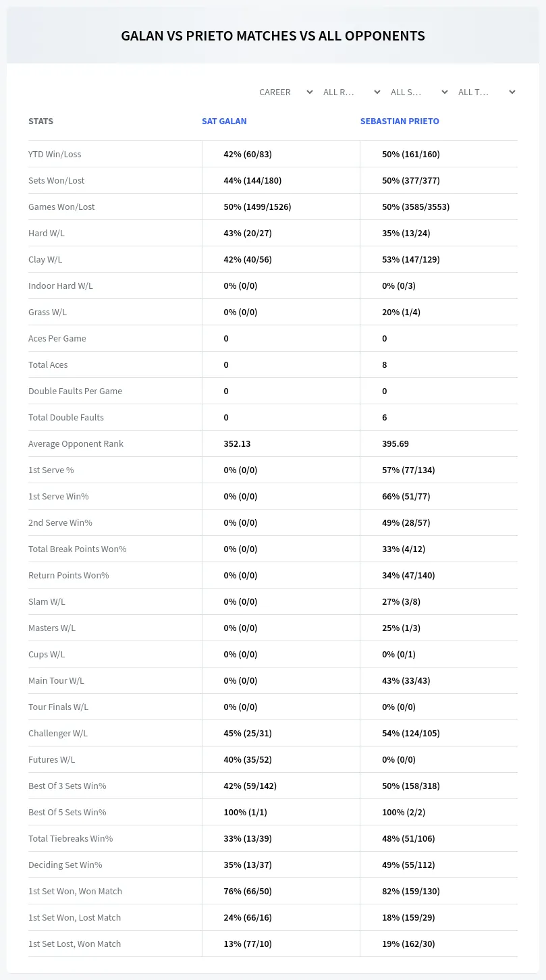Click Galan's Futures W/L value 40% (35/52)
Screen dimensions: 546x980
[248, 759]
